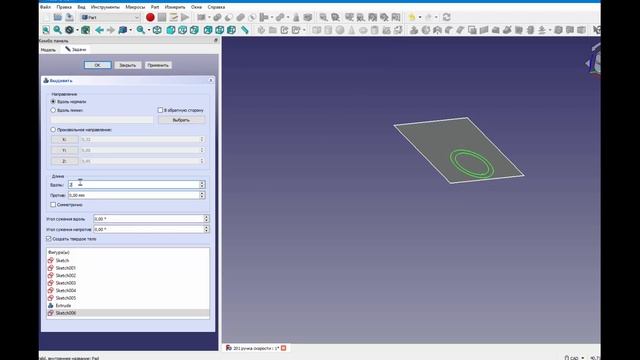Click the Fit selection magnifier icon
Screen dimensions: 640x360
[x=58, y=30]
